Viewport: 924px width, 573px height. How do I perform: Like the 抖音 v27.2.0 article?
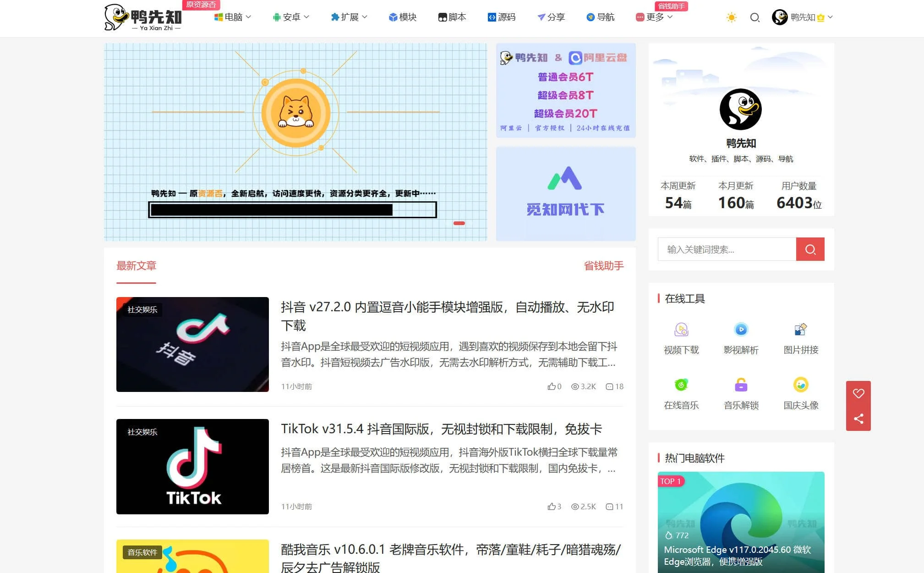pos(554,386)
